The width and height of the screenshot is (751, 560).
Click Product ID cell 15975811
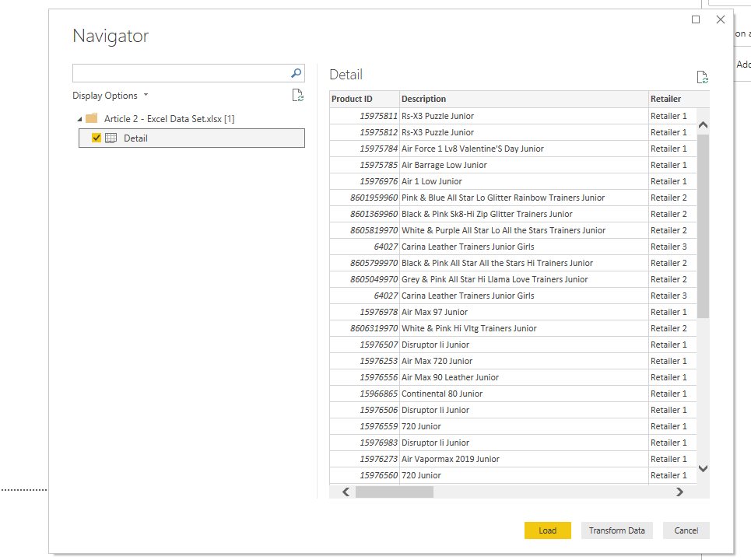coord(364,116)
